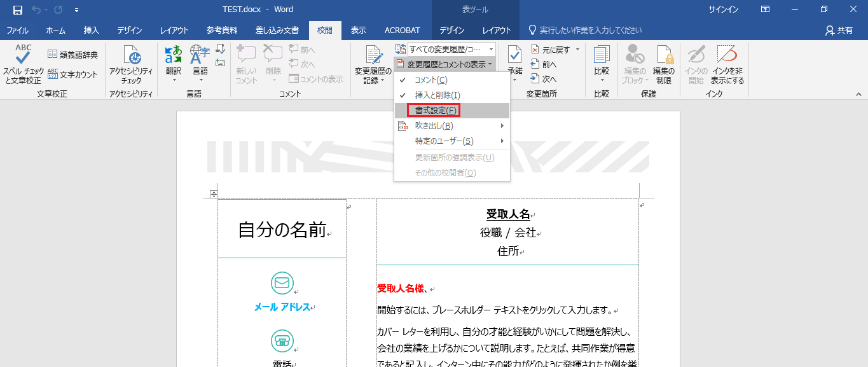This screenshot has height=367, width=868.
Task: Switch to the 表示 ribbon tab
Action: pos(359,29)
